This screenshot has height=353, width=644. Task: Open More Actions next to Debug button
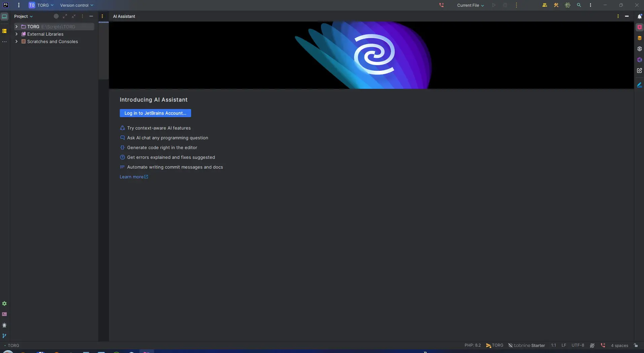516,5
